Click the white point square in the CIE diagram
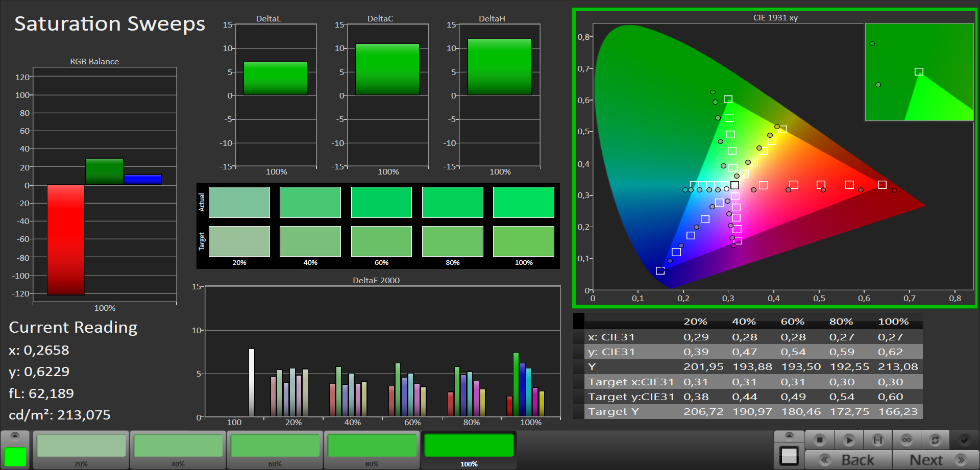Viewport: 980px width, 470px height. [734, 185]
